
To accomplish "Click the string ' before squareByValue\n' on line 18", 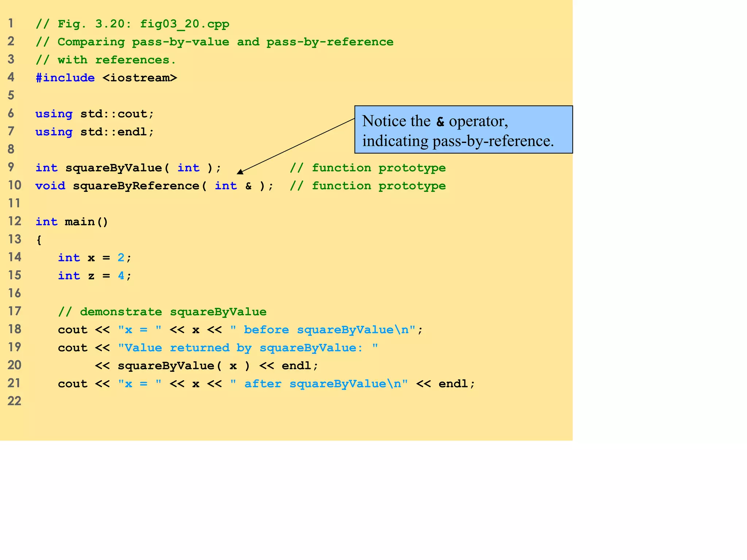I will pyautogui.click(x=323, y=330).
